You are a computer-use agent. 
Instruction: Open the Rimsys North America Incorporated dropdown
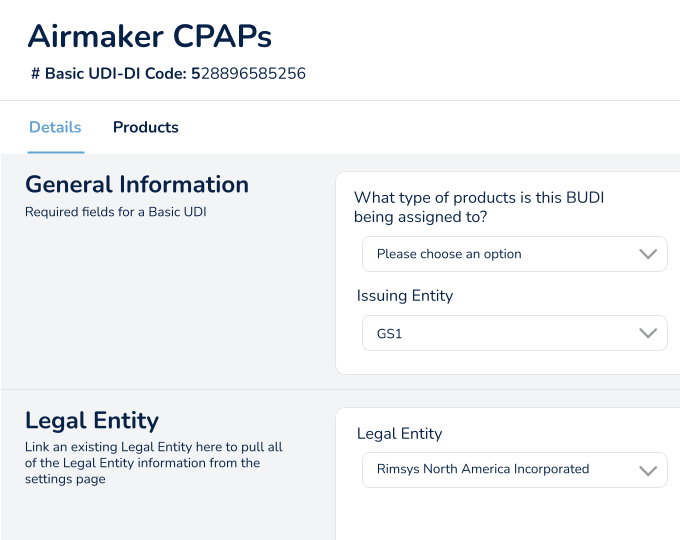click(500, 469)
